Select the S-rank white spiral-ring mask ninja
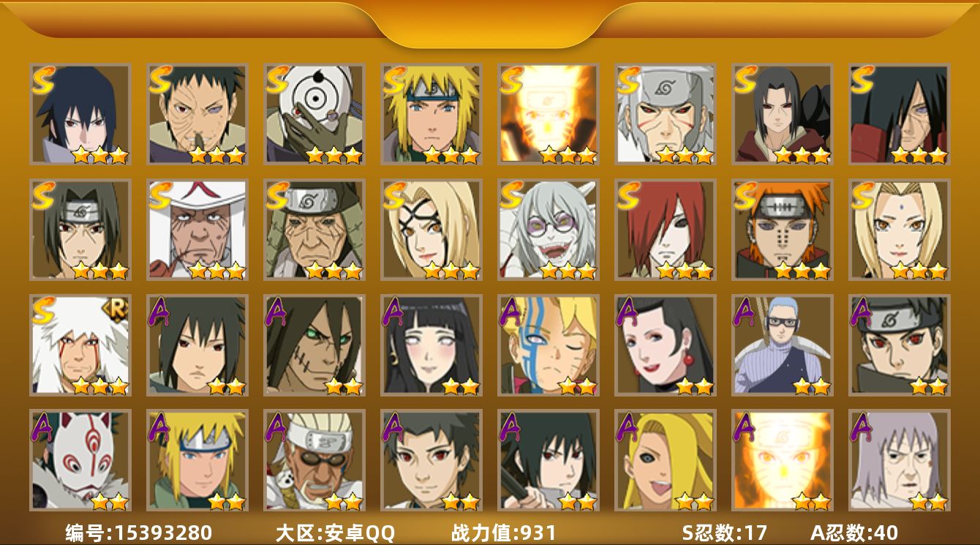Viewport: 980px width, 545px height. click(x=314, y=114)
